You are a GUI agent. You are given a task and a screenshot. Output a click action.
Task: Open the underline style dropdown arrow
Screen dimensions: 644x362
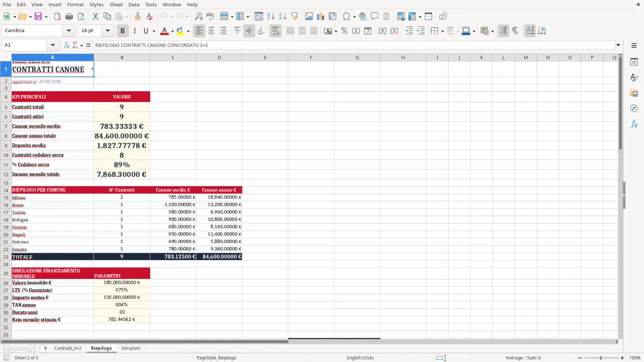click(x=153, y=31)
